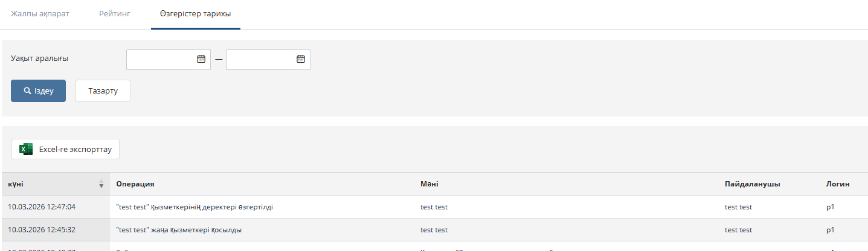Focus the end date input field

(x=261, y=59)
